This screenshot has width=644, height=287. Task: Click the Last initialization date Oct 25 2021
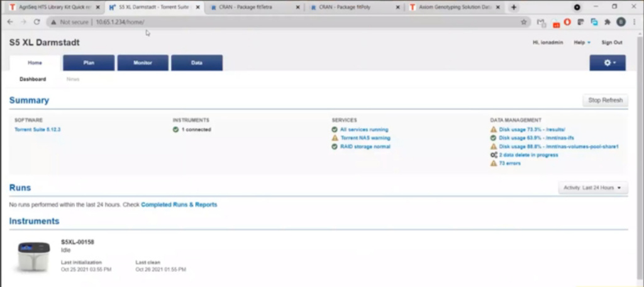[x=86, y=269]
